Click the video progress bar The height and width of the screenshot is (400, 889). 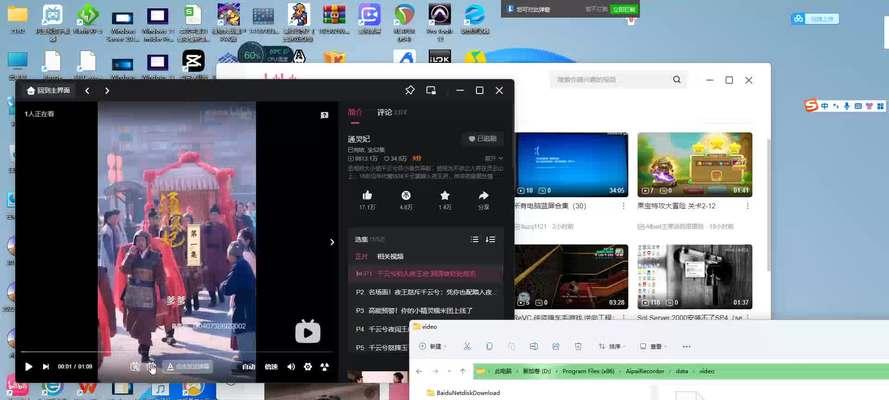[x=176, y=353]
